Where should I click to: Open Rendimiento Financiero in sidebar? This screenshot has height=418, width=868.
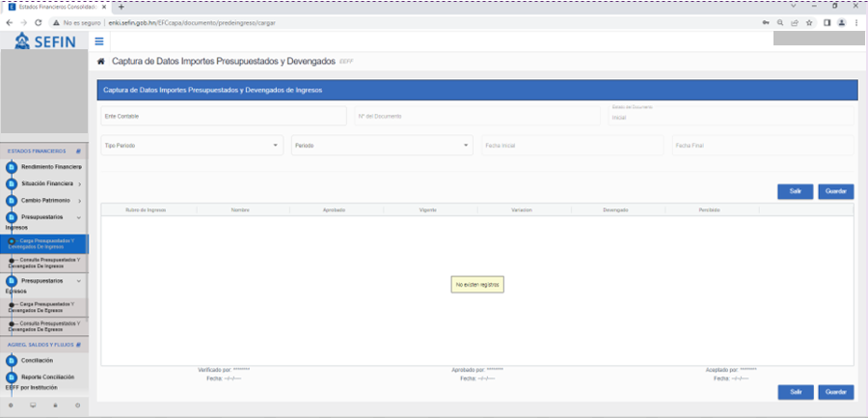pos(50,167)
